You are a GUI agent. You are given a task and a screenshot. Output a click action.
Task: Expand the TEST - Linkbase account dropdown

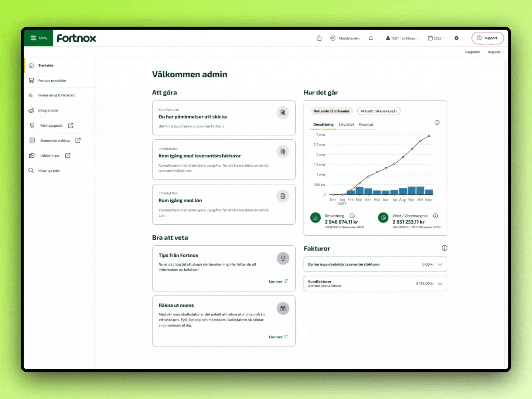(402, 38)
